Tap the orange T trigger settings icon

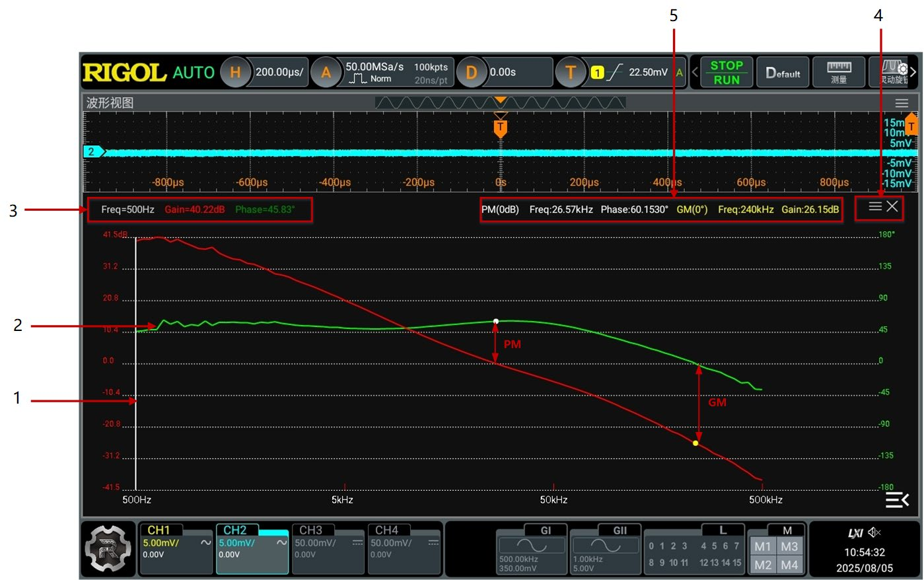pos(571,72)
